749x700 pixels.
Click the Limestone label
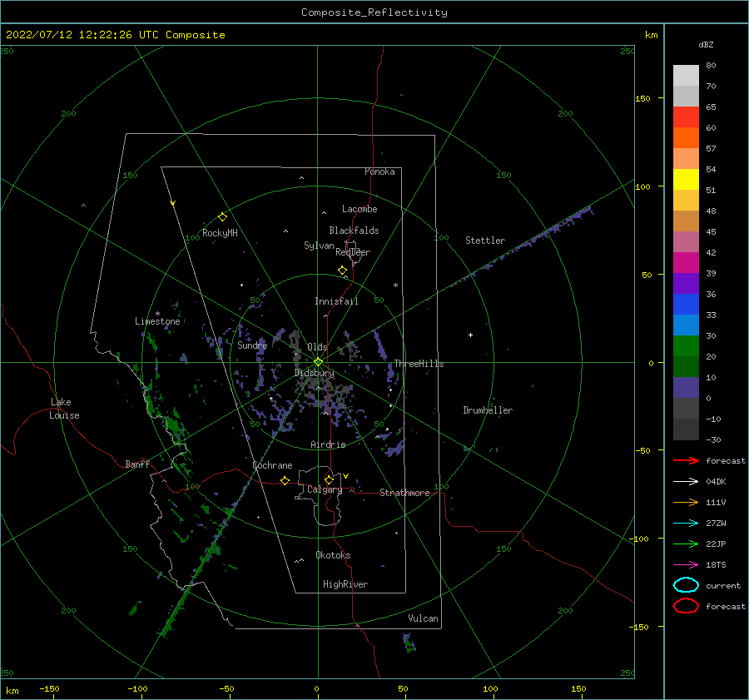tap(157, 321)
